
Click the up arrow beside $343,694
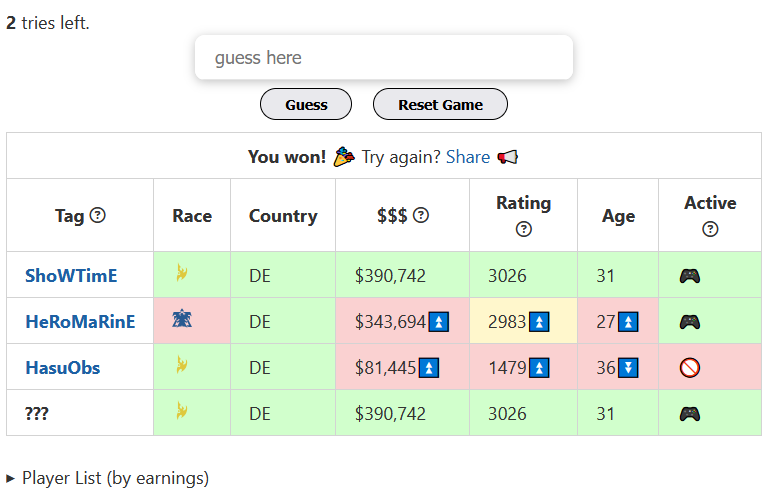pos(438,322)
